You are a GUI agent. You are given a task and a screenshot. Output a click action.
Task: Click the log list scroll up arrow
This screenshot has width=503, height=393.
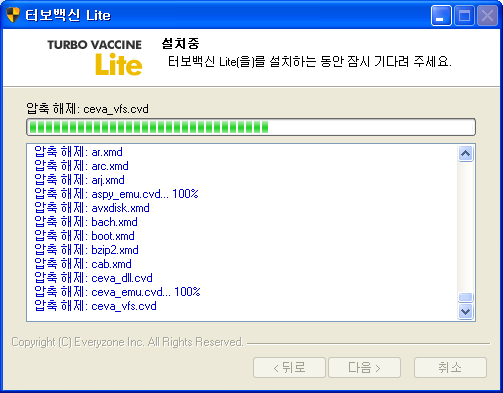(x=465, y=154)
